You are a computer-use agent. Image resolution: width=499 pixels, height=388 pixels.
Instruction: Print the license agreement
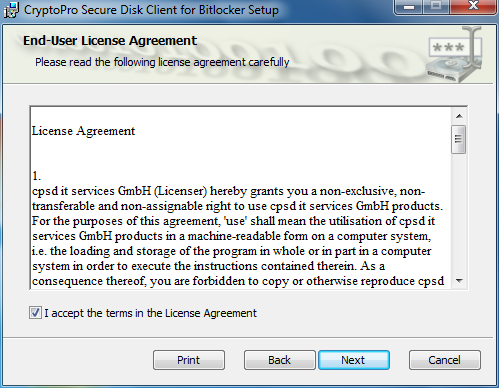pos(189,360)
